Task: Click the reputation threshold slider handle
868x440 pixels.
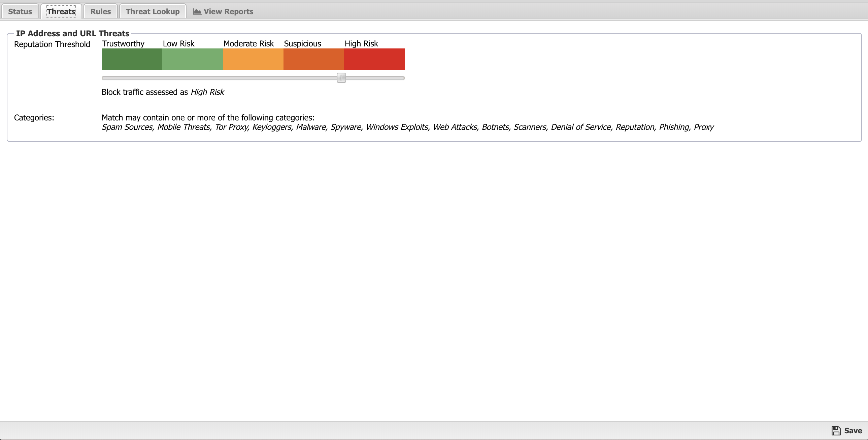Action: (341, 78)
